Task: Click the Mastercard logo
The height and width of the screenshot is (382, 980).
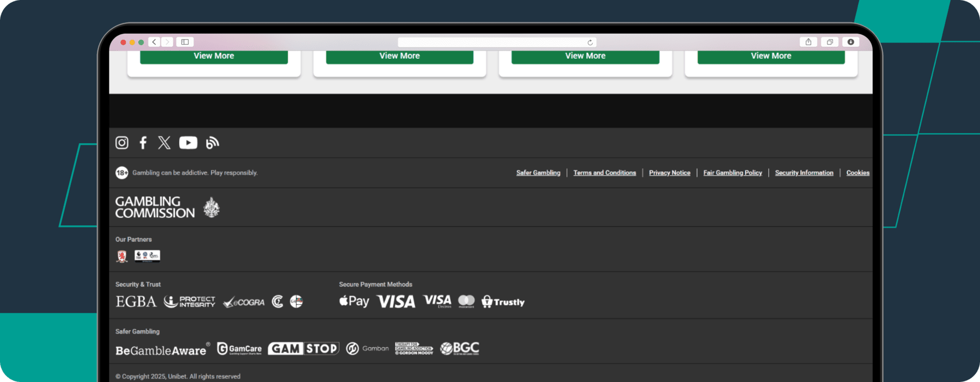Action: (466, 301)
